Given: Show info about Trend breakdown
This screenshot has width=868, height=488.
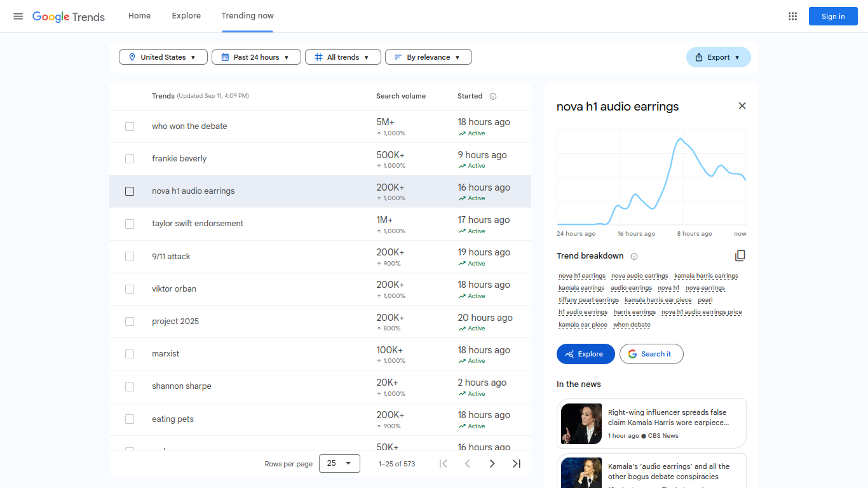Looking at the screenshot, I should click(634, 256).
